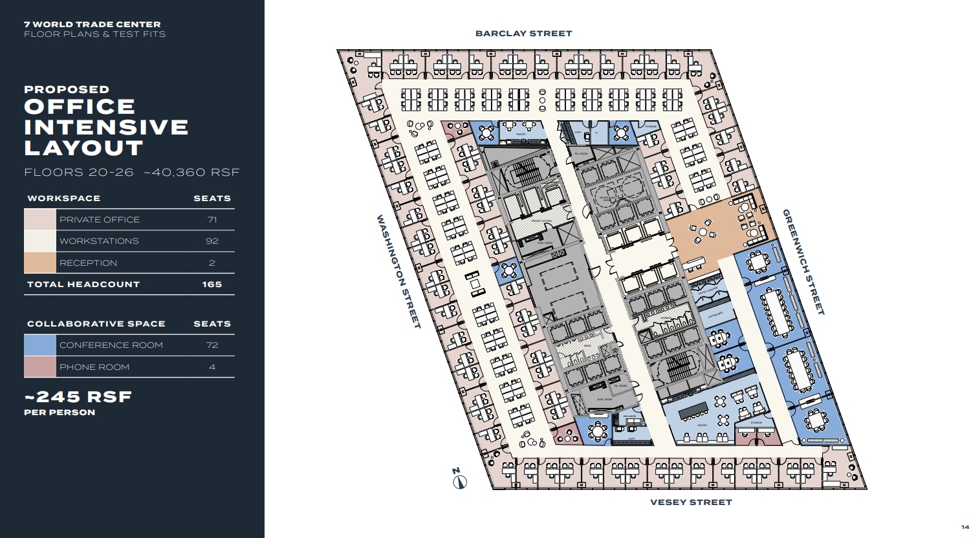Click the Phone Room legend swatch

tap(40, 367)
